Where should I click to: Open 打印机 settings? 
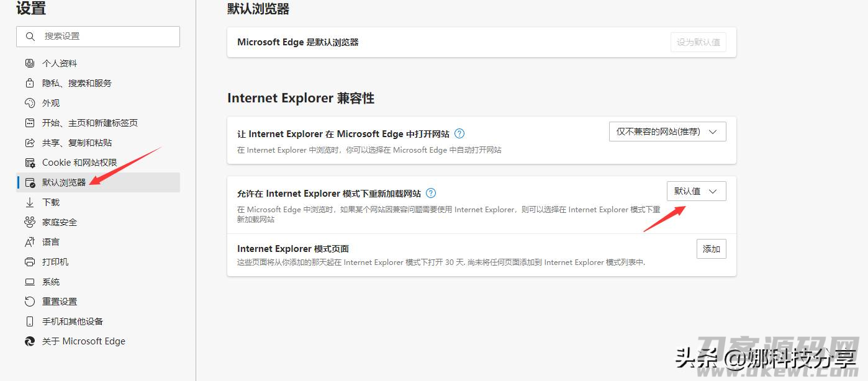[x=98, y=262]
